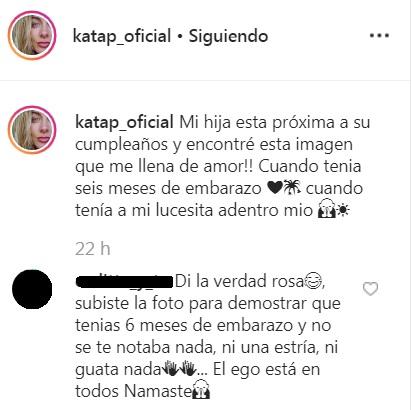Click the folded hands emoji after 'Namaste'
411x410 pixels.
(201, 390)
